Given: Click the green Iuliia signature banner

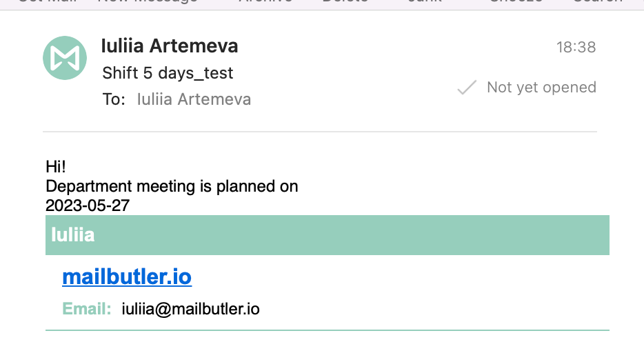Looking at the screenshot, I should pos(328,235).
